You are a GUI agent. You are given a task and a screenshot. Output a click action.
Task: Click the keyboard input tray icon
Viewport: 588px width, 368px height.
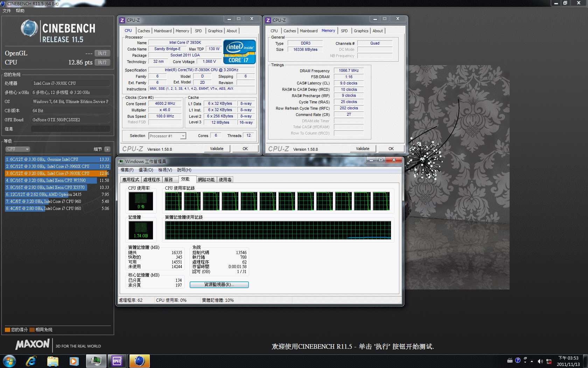510,360
